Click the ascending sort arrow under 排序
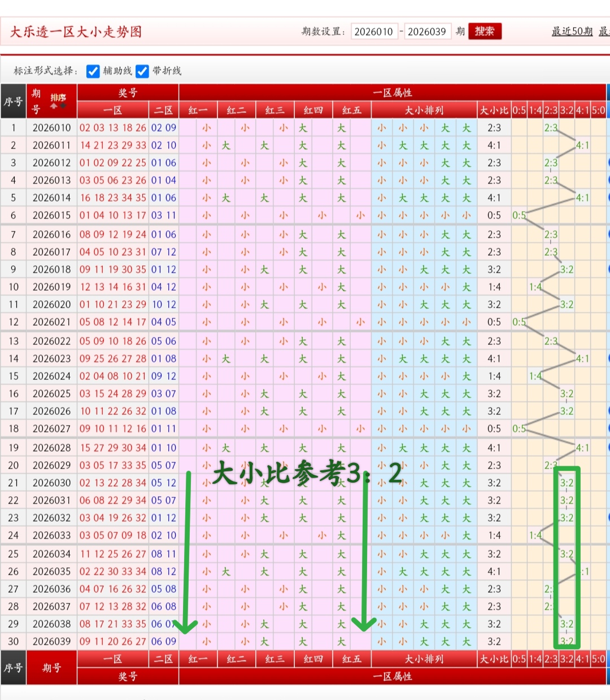This screenshot has height=700, width=610. 54,106
